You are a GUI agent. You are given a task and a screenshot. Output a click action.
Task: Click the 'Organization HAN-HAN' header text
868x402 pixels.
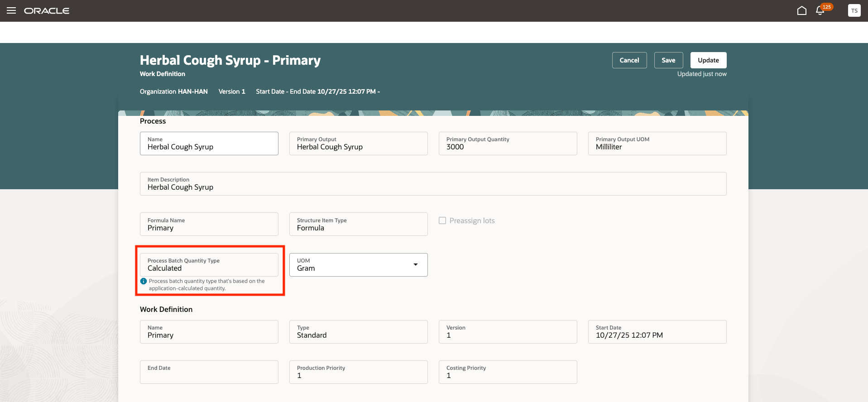click(174, 91)
